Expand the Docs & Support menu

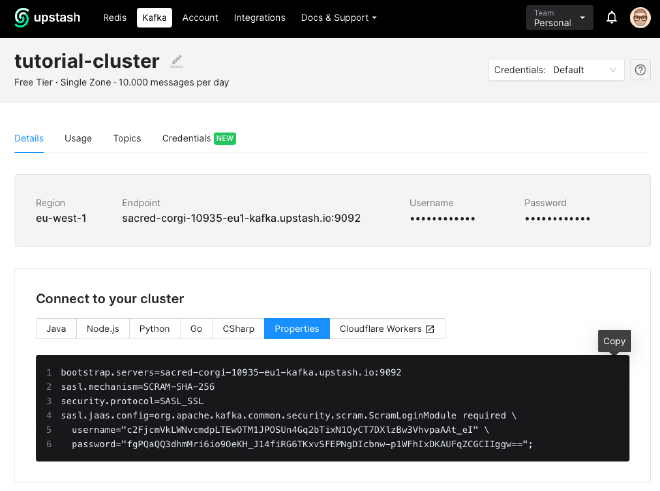coord(339,18)
